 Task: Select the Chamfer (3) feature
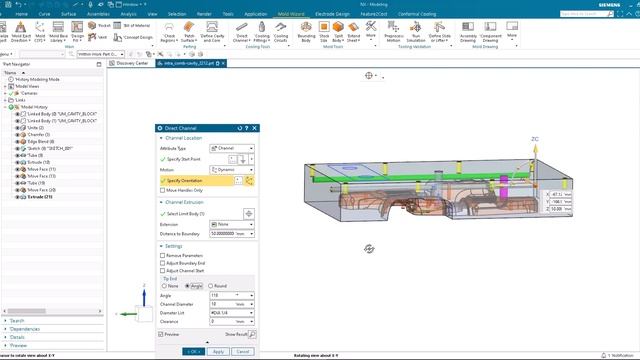[39, 135]
